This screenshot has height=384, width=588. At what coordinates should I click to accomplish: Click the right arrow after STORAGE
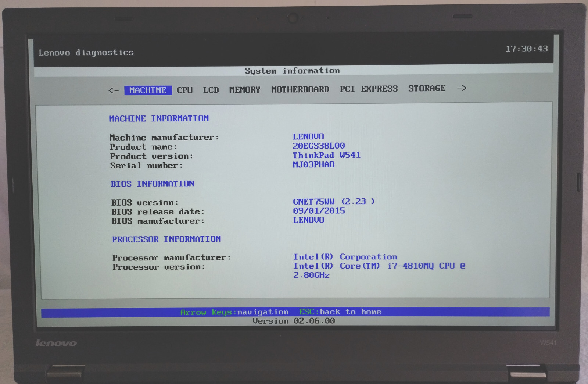tap(462, 88)
